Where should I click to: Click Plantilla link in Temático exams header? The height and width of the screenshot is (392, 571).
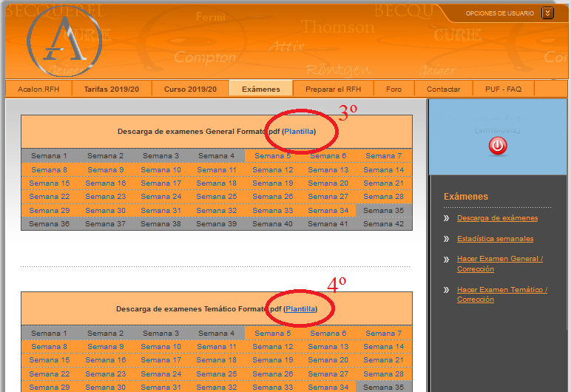300,308
